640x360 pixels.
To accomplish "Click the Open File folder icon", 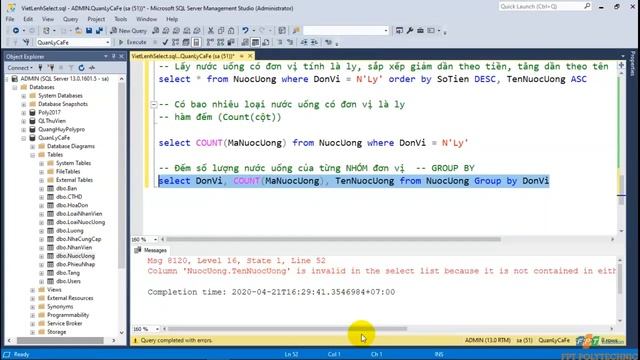I will (x=78, y=31).
